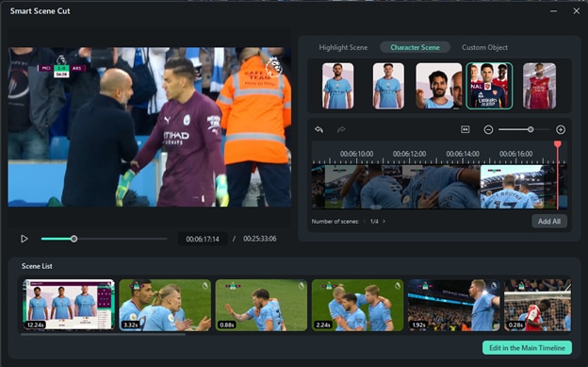Click the playback progress slider knob
The width and height of the screenshot is (588, 367).
73,239
